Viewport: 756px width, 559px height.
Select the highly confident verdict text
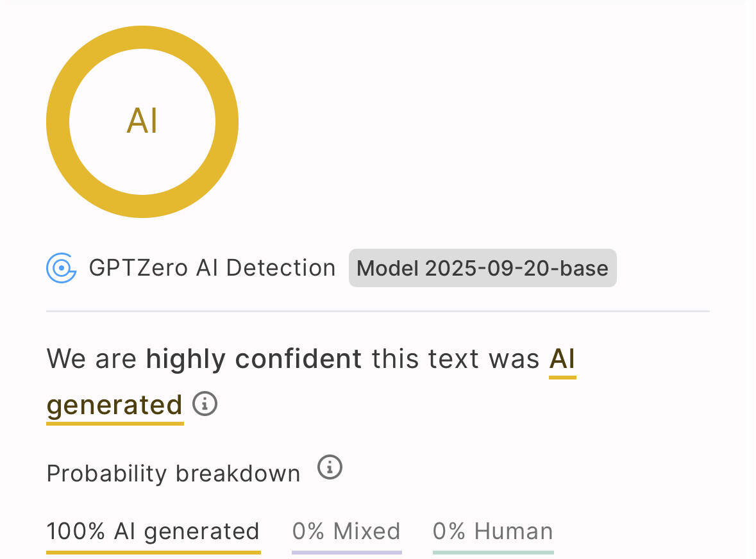pos(253,359)
